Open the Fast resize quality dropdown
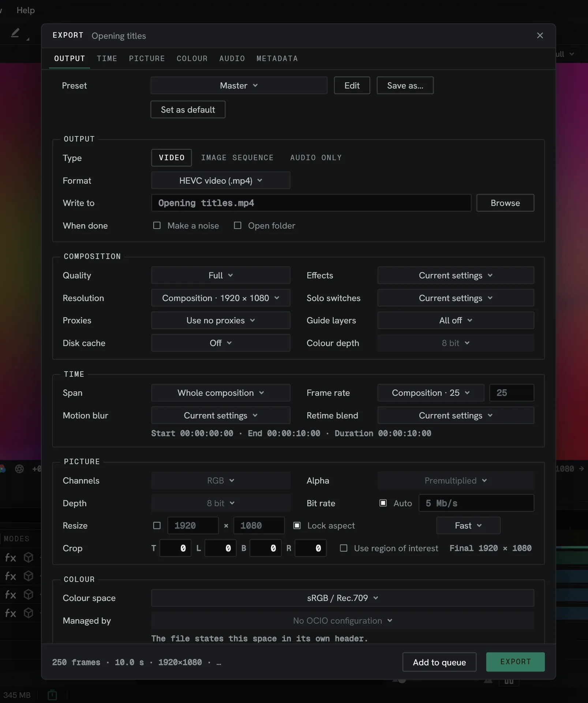 tap(468, 526)
